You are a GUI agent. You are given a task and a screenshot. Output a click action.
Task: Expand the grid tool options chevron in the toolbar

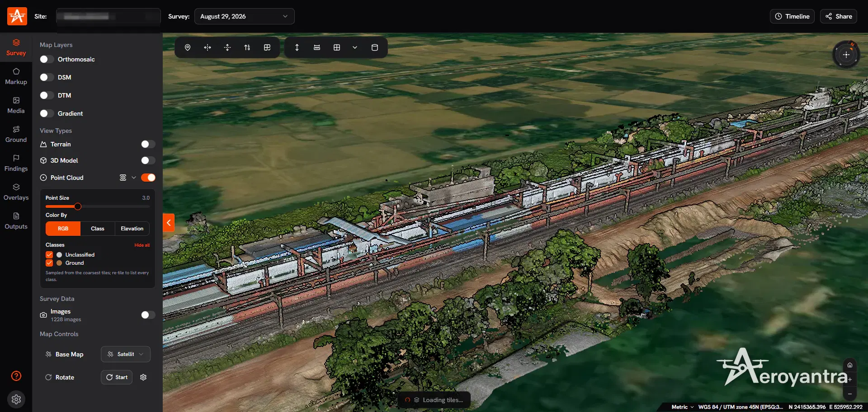[x=355, y=47]
